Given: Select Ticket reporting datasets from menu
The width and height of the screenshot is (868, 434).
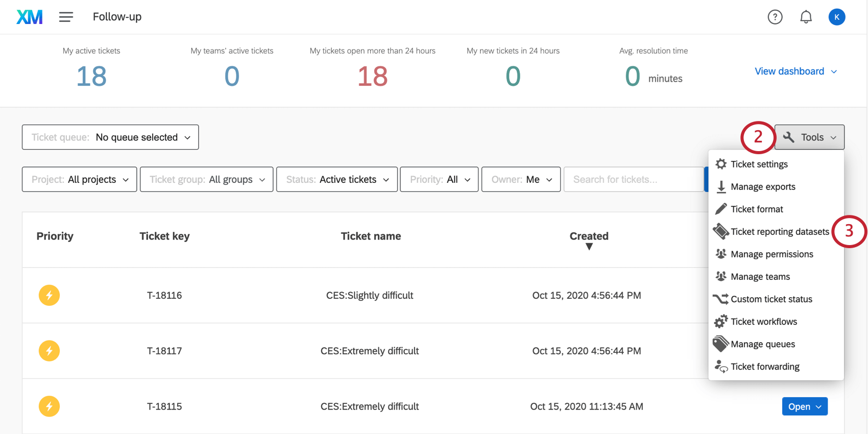Looking at the screenshot, I should point(780,232).
